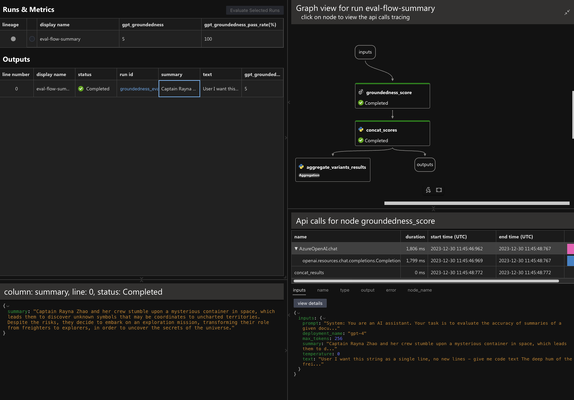Viewport: 574px width, 400px height.
Task: Click the Python icon on aggregate_variants_results node
Action: [301, 167]
